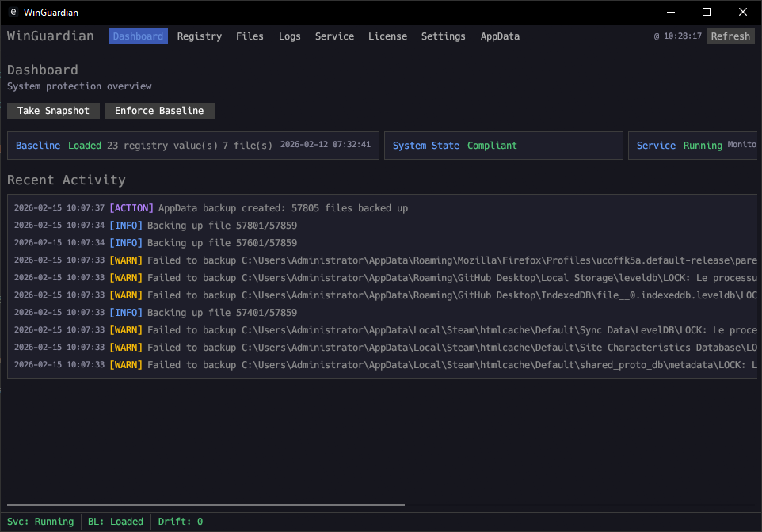Select the Service tab
Screen dimensions: 762x532
[334, 36]
